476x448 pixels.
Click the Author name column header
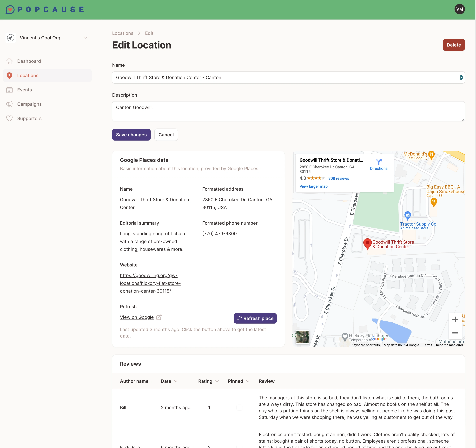[x=134, y=381]
